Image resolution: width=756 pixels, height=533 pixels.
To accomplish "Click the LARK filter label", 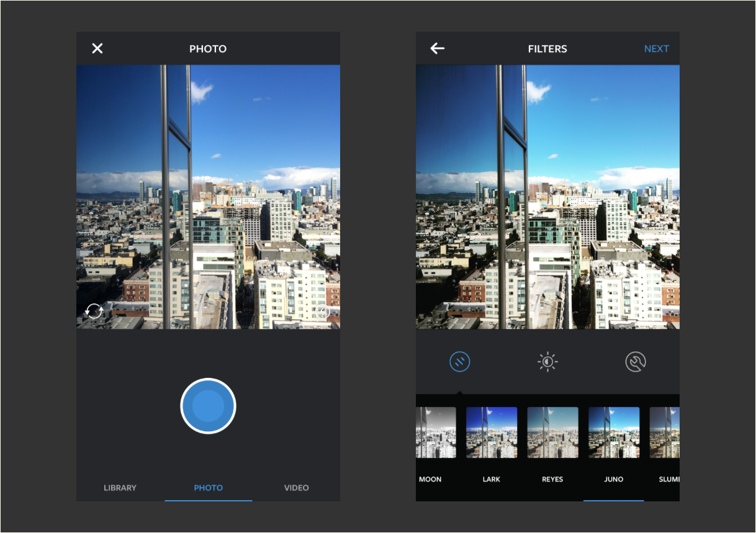I will 492,479.
